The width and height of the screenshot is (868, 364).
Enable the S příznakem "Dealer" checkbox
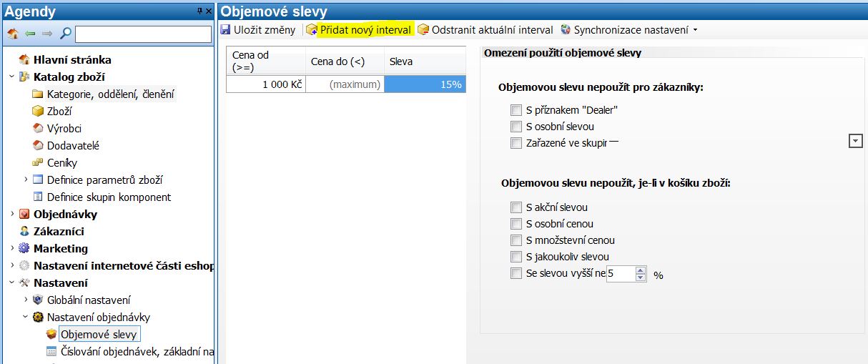(516, 110)
